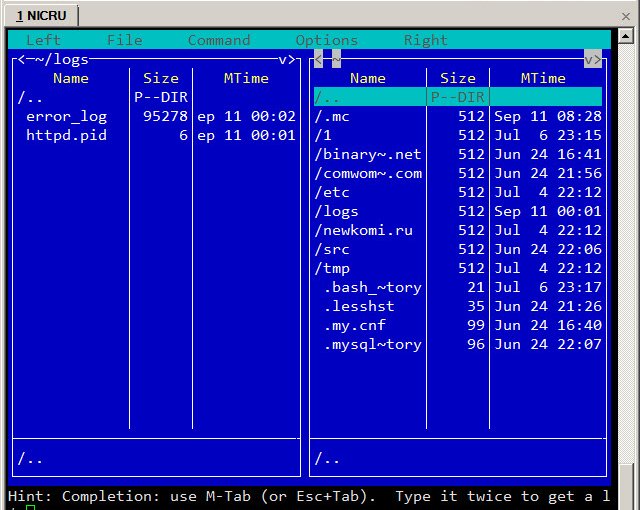Click the scrollbar up arrow
640x510 pixels.
(625, 36)
